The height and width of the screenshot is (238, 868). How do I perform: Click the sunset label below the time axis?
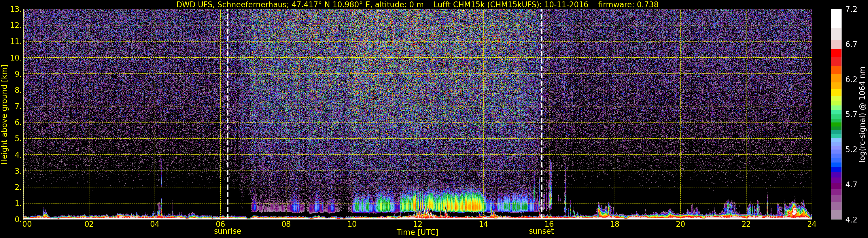(541, 231)
